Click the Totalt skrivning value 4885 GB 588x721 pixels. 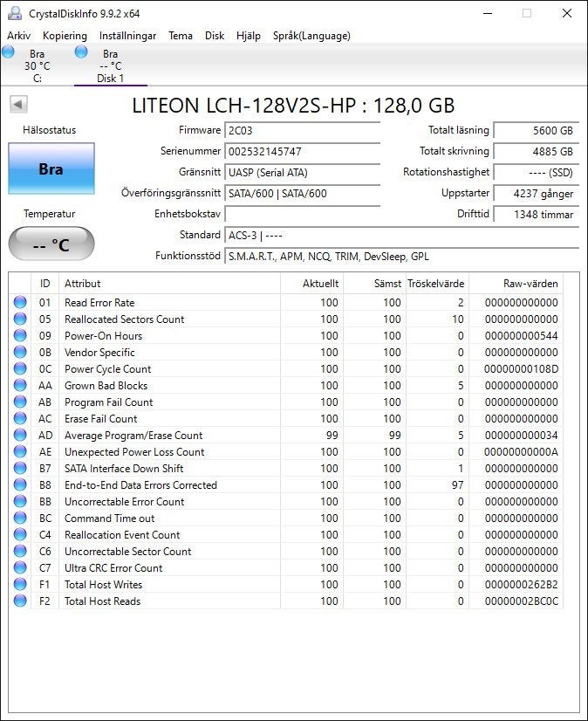coord(536,151)
